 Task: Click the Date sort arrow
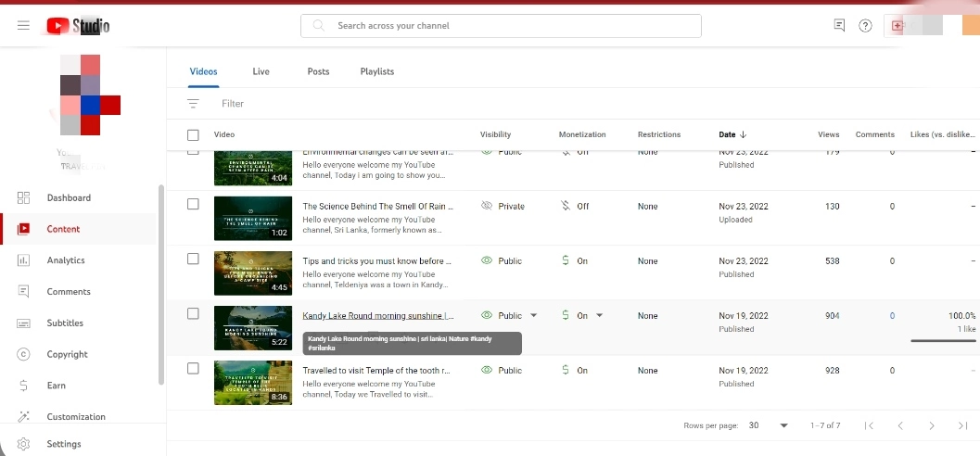744,134
